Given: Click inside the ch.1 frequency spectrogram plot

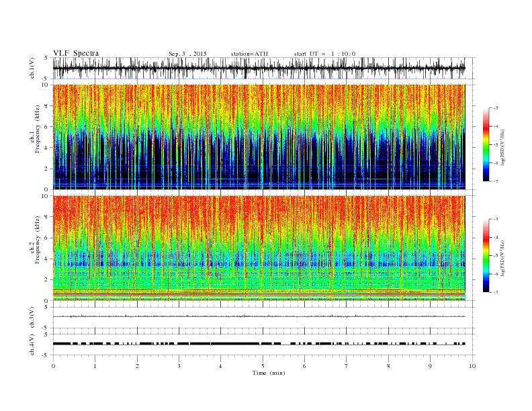Looking at the screenshot, I should 259,137.
